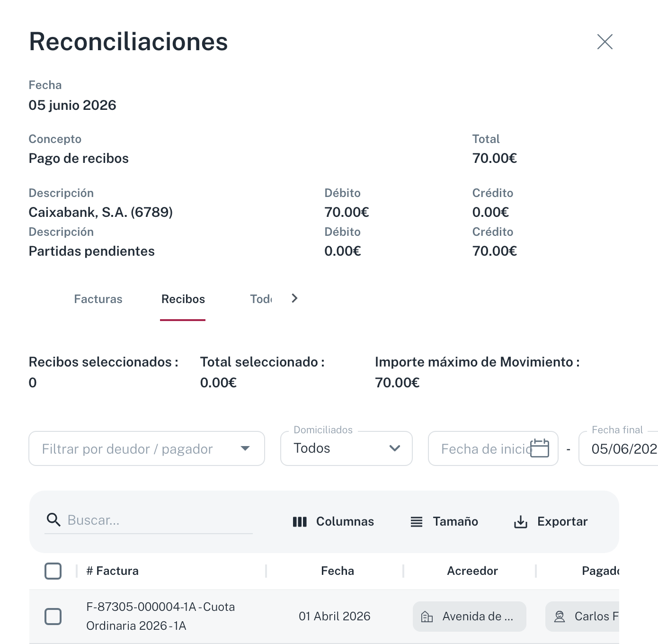Click the Caixabank, S.A. (6789) description
This screenshot has height=644, width=658.
pos(101,212)
